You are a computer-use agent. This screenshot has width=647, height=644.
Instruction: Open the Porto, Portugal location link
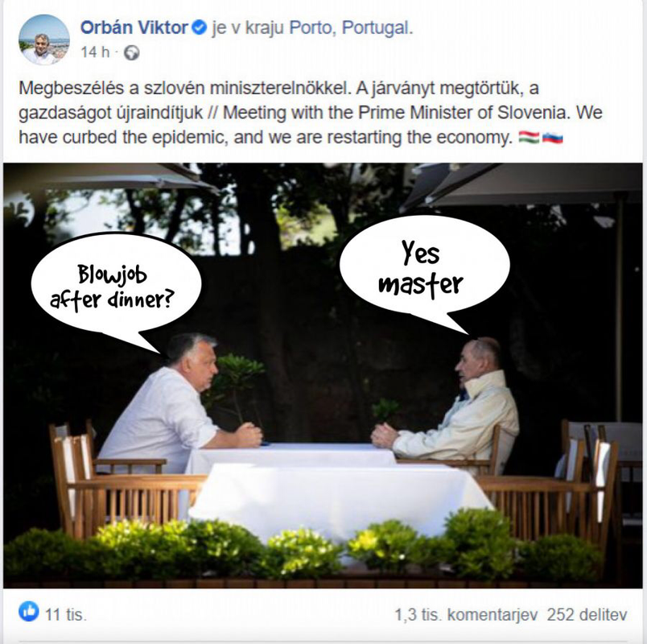(351, 27)
